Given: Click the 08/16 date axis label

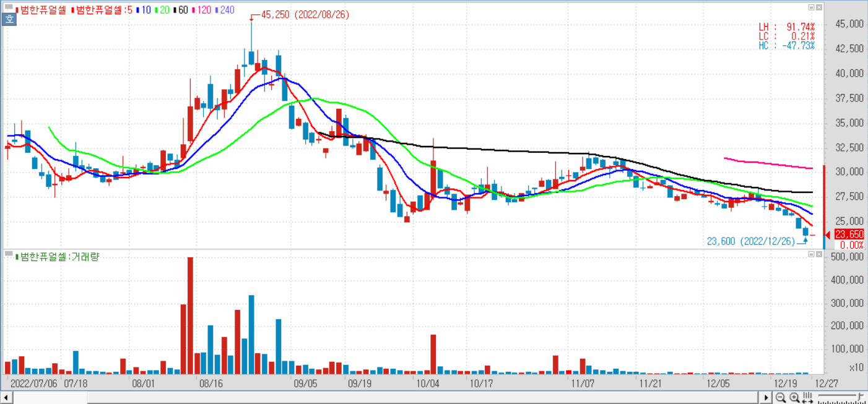Looking at the screenshot, I should (210, 384).
